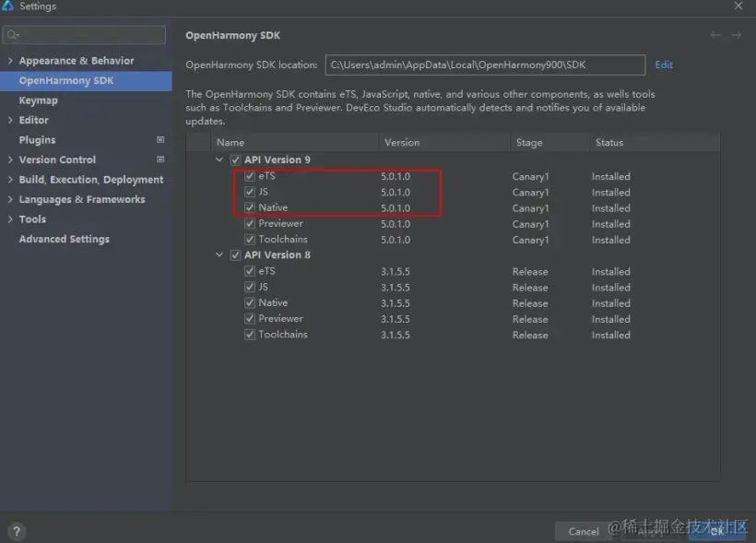The width and height of the screenshot is (756, 543).
Task: Sort by Version column header
Action: pos(444,142)
